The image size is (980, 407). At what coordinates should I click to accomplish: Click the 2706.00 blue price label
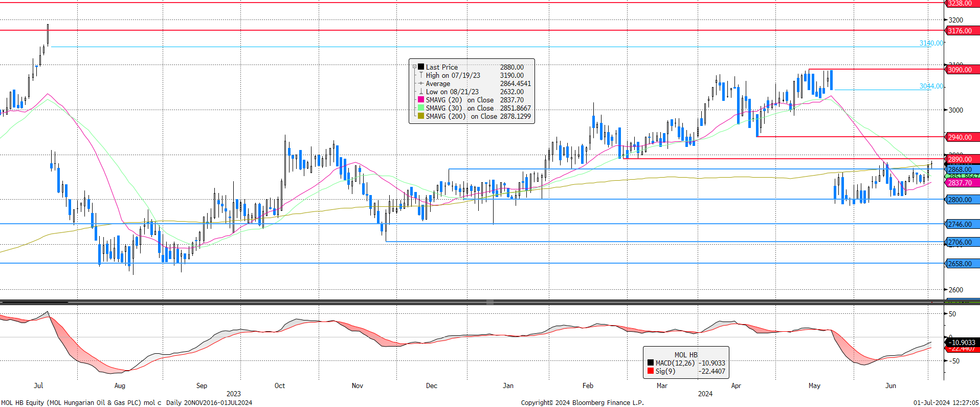coord(962,242)
